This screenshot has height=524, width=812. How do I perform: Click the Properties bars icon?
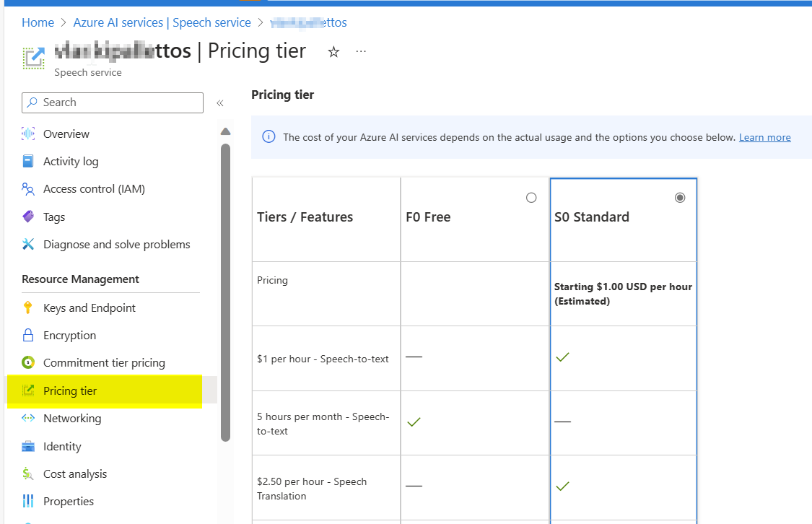point(28,501)
